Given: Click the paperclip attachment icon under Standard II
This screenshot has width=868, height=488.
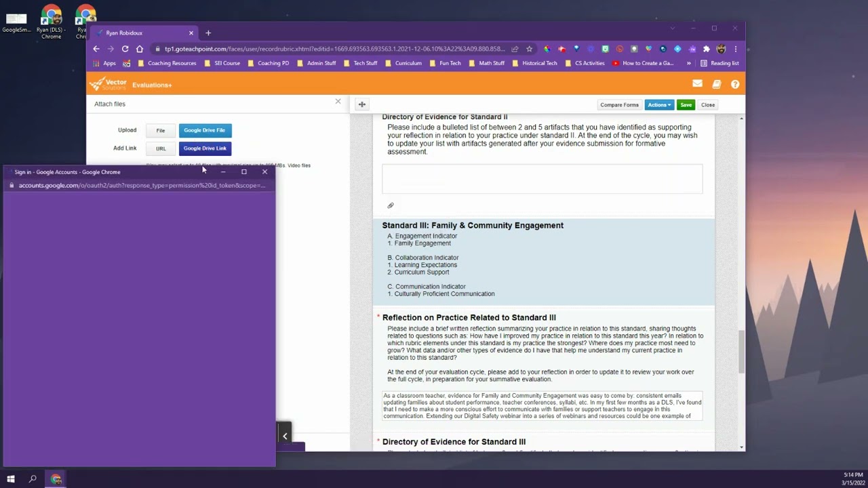Looking at the screenshot, I should (391, 205).
